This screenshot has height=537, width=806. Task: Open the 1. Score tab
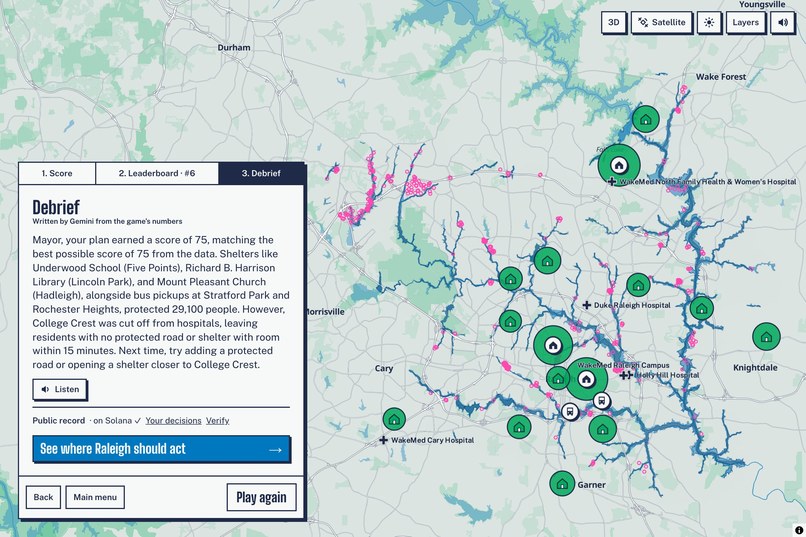(x=57, y=173)
